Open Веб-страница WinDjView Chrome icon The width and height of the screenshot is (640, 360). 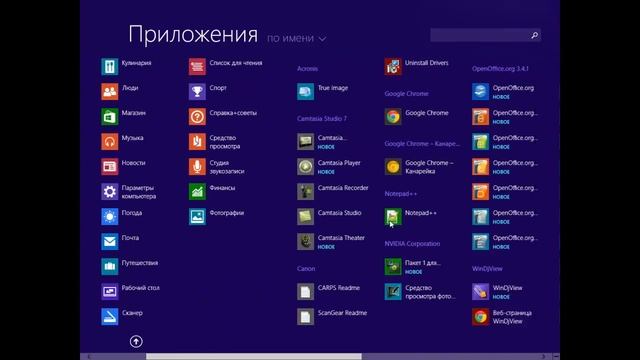coord(480,317)
